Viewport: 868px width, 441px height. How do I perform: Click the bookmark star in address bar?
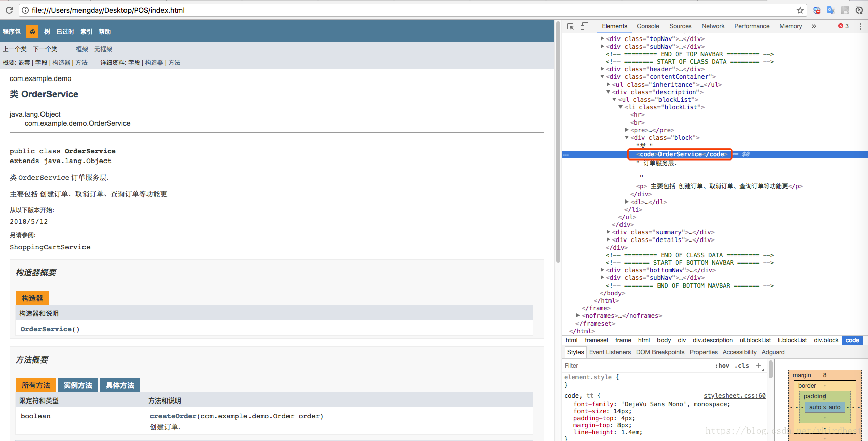click(x=800, y=10)
